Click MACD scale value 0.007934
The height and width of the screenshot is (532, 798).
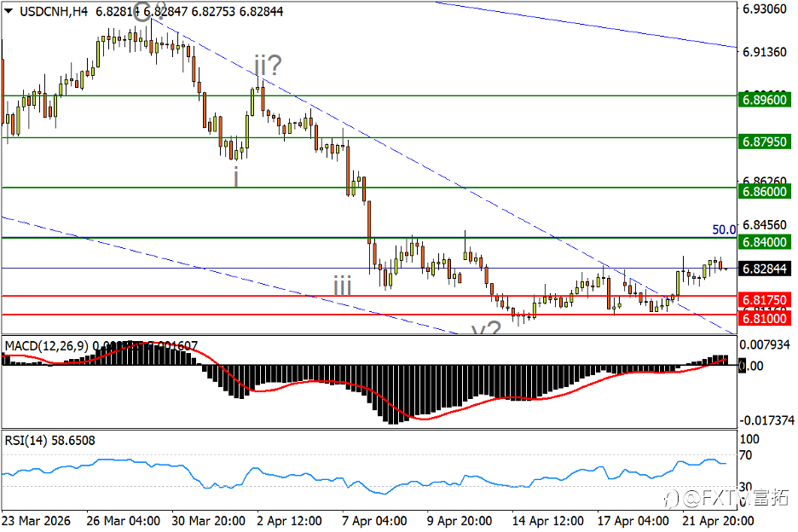(765, 345)
